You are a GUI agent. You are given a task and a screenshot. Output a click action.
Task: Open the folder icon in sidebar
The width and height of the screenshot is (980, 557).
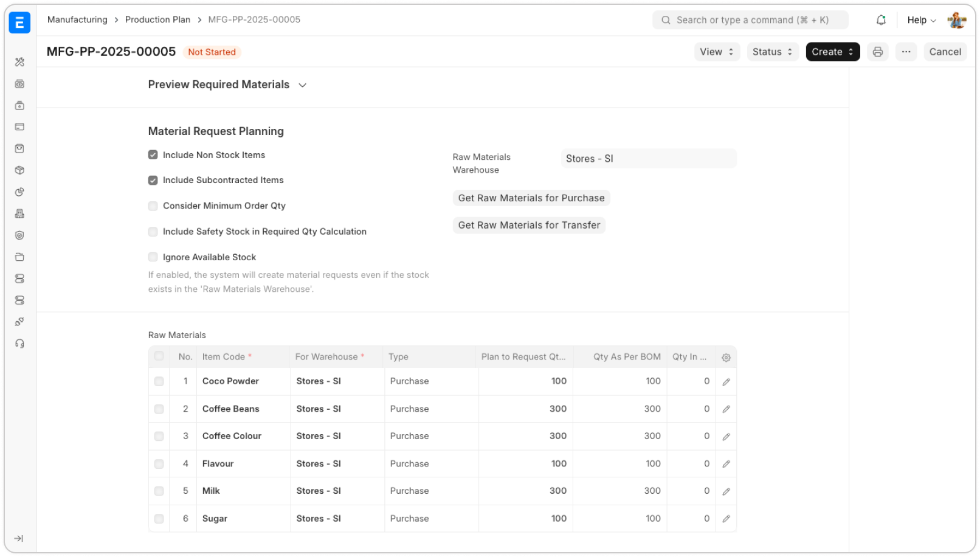pos(19,257)
